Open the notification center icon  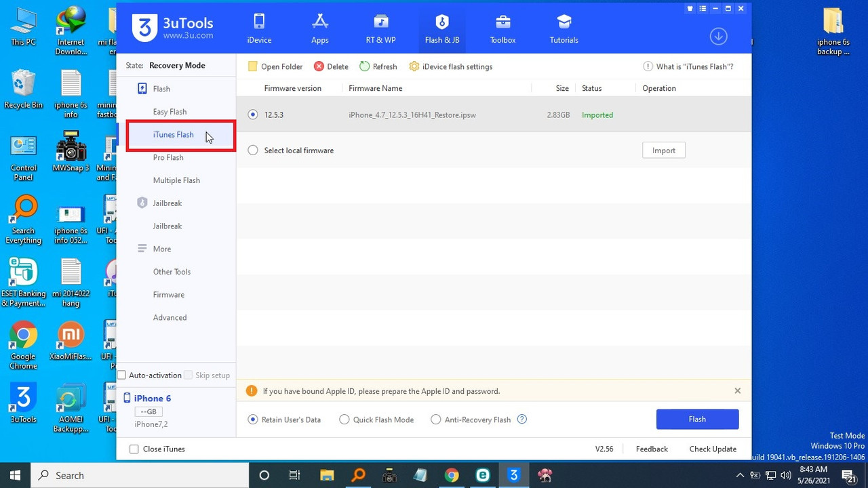[850, 476]
